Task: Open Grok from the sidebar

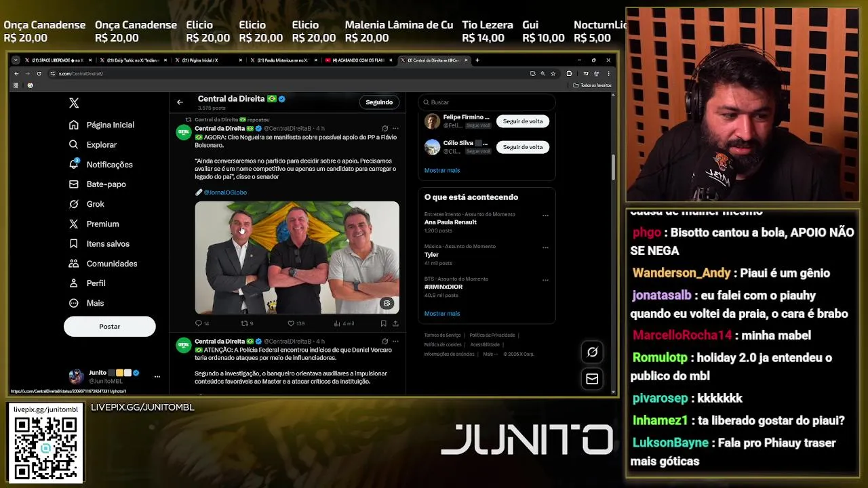Action: [87, 204]
